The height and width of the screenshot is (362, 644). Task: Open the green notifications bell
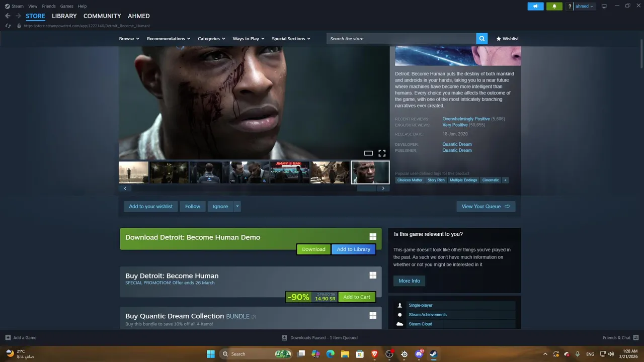(x=554, y=6)
